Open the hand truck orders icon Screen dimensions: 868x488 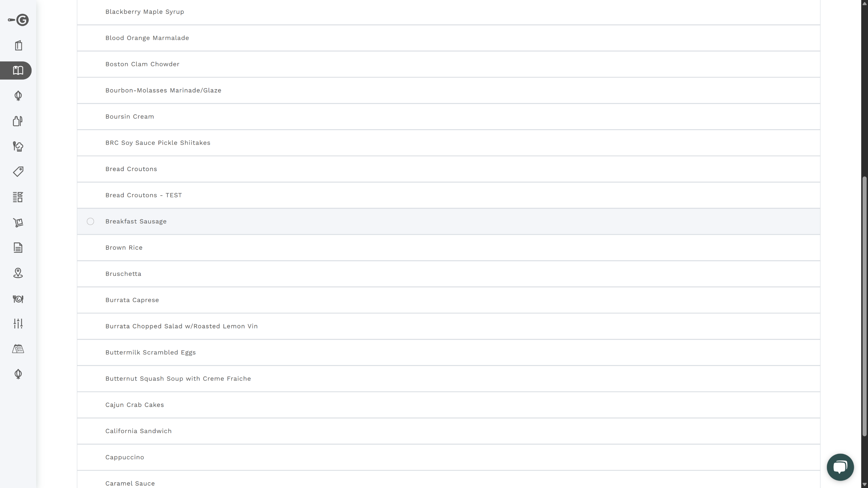point(18,222)
